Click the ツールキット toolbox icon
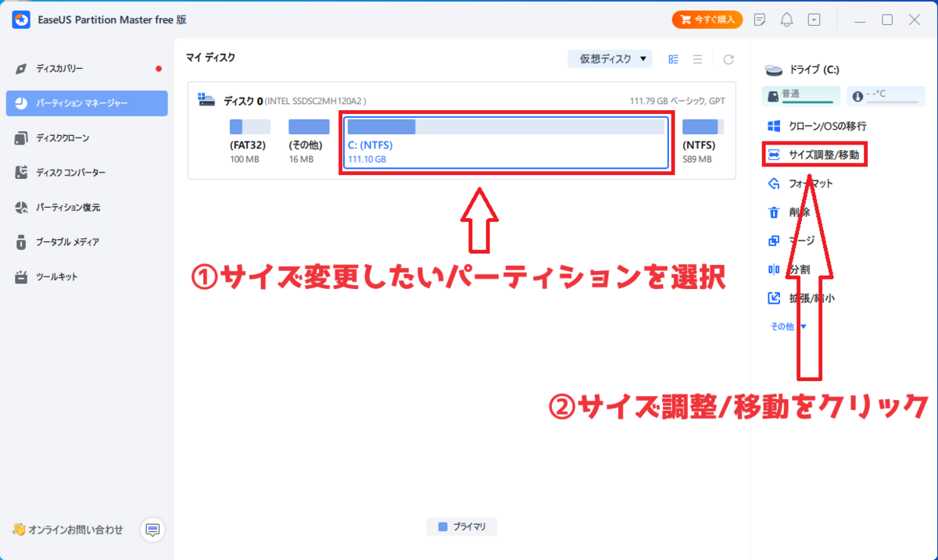 coord(21,276)
